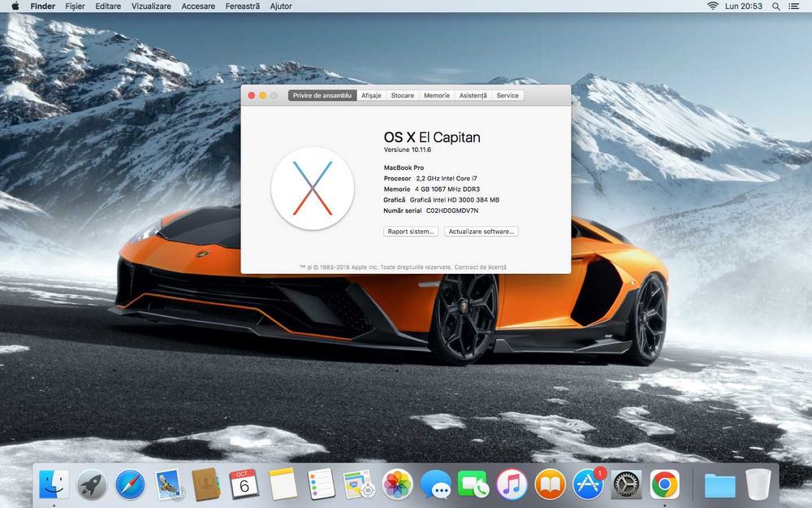Click the Actualizare software... button
812x508 pixels.
click(481, 232)
